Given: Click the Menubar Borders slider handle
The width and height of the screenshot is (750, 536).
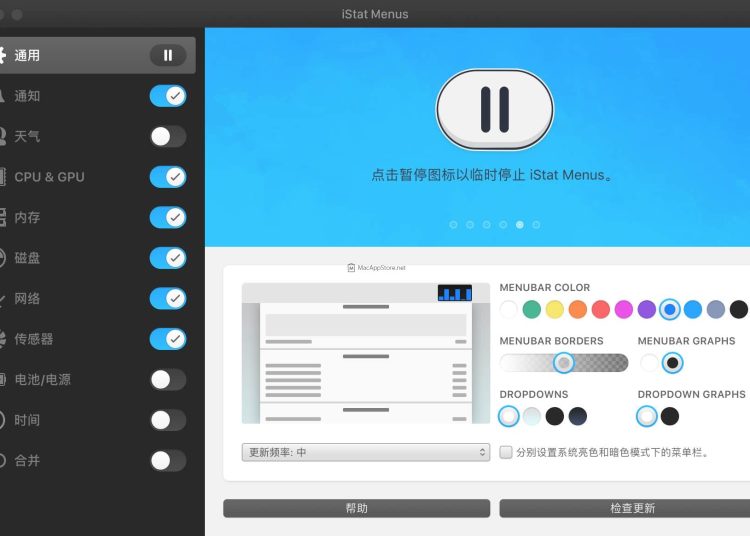Looking at the screenshot, I should 564,363.
